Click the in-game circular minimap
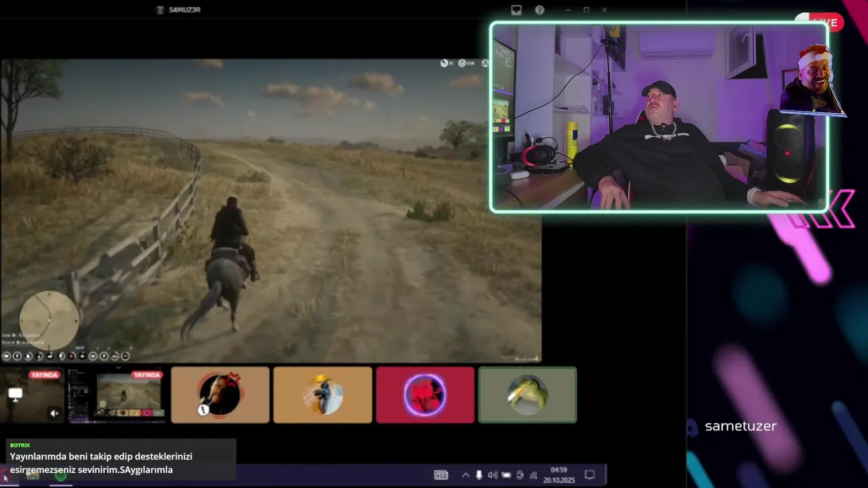The height and width of the screenshot is (488, 868). pyautogui.click(x=49, y=321)
